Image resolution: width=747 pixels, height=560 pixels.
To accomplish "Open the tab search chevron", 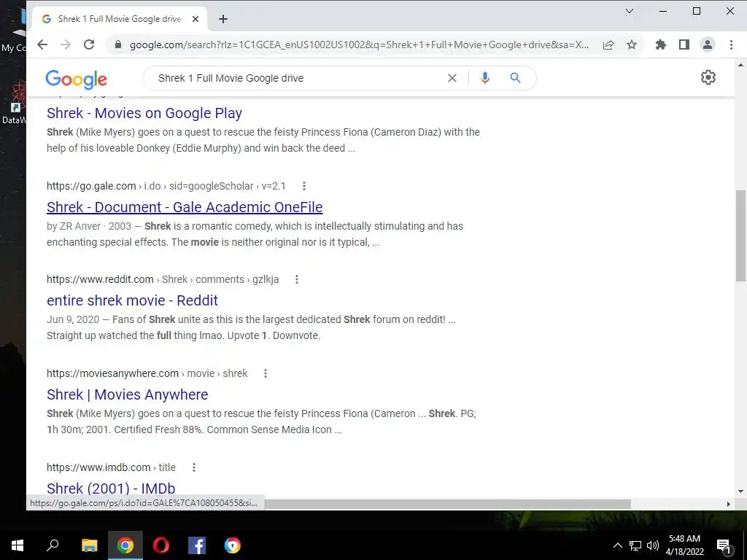I will 630,11.
